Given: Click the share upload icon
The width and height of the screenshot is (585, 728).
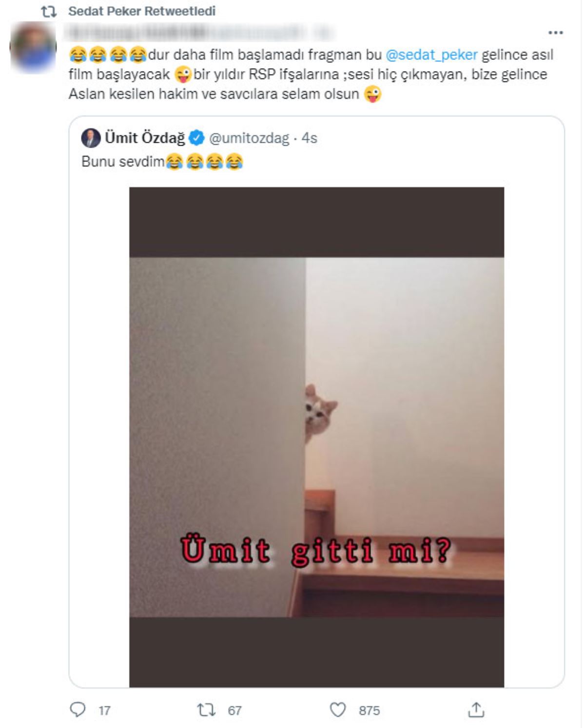Looking at the screenshot, I should tap(476, 710).
